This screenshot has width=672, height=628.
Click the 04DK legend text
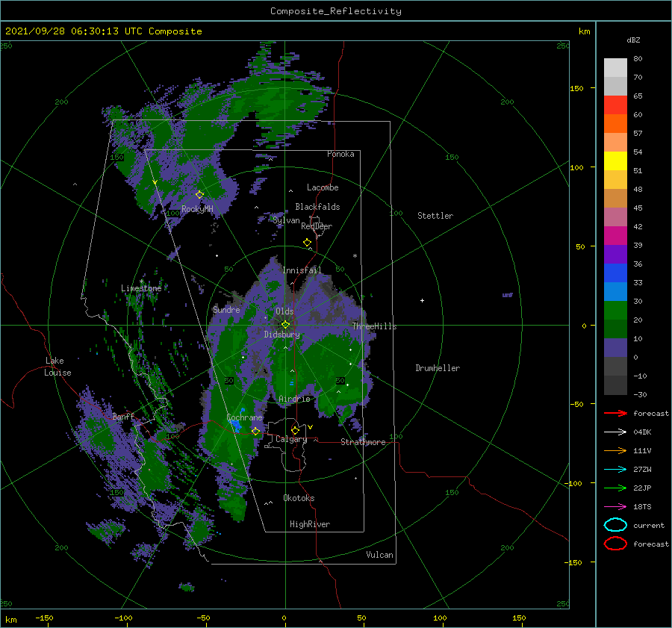pyautogui.click(x=642, y=432)
